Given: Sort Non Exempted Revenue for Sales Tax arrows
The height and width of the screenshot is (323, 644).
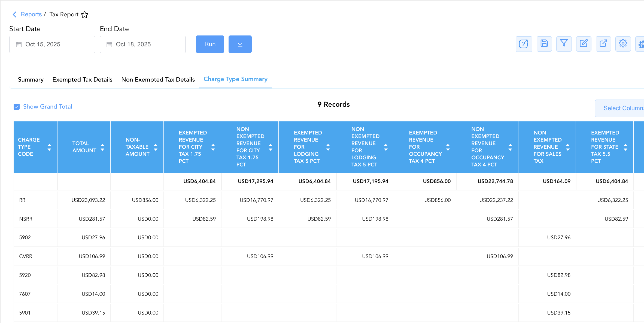Looking at the screenshot, I should point(568,147).
